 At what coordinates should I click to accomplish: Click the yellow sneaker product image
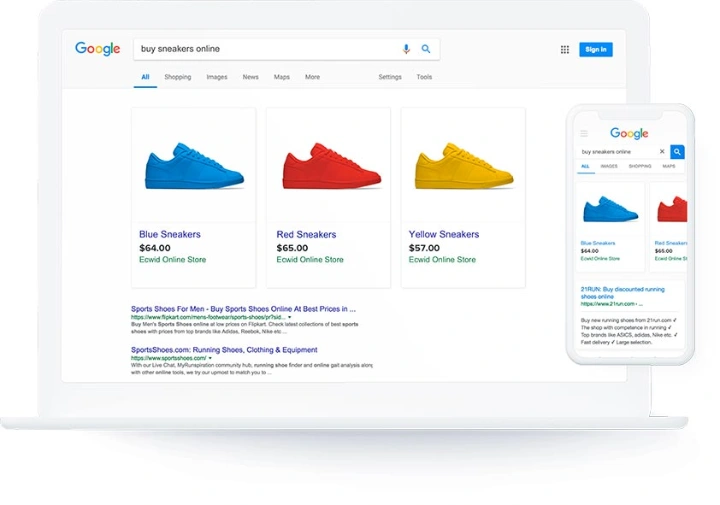click(x=464, y=166)
